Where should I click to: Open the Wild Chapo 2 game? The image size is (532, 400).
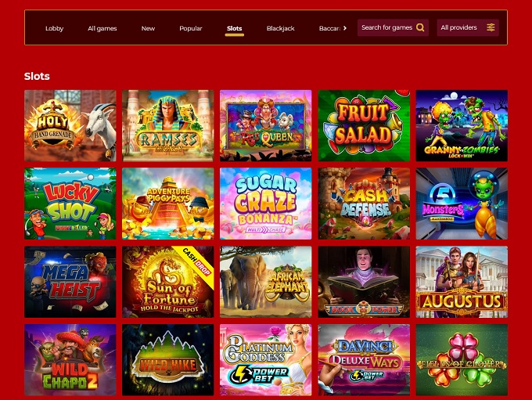point(70,360)
